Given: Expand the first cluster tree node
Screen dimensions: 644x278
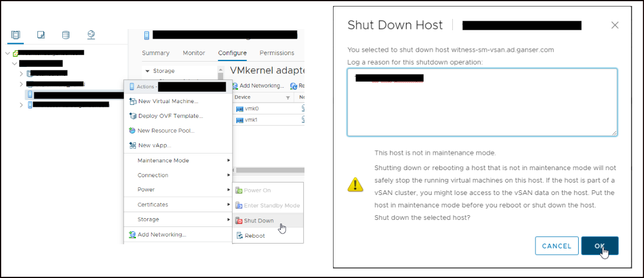Looking at the screenshot, I should (x=21, y=74).
